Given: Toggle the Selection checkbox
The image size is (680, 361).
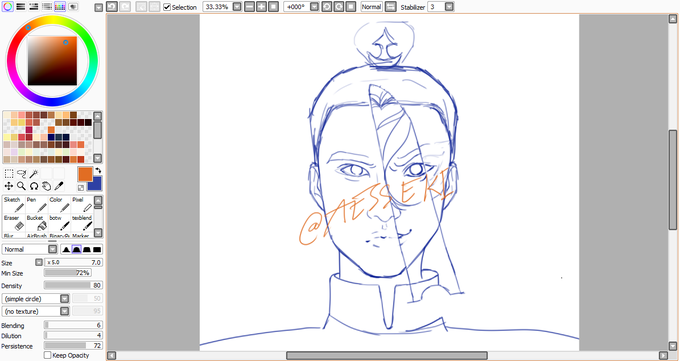Looking at the screenshot, I should click(x=167, y=7).
